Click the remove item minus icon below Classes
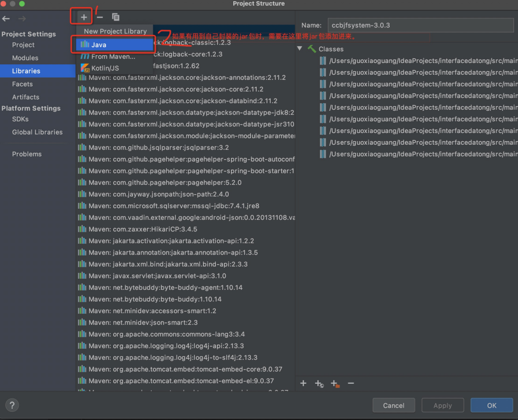The height and width of the screenshot is (420, 518). click(351, 383)
